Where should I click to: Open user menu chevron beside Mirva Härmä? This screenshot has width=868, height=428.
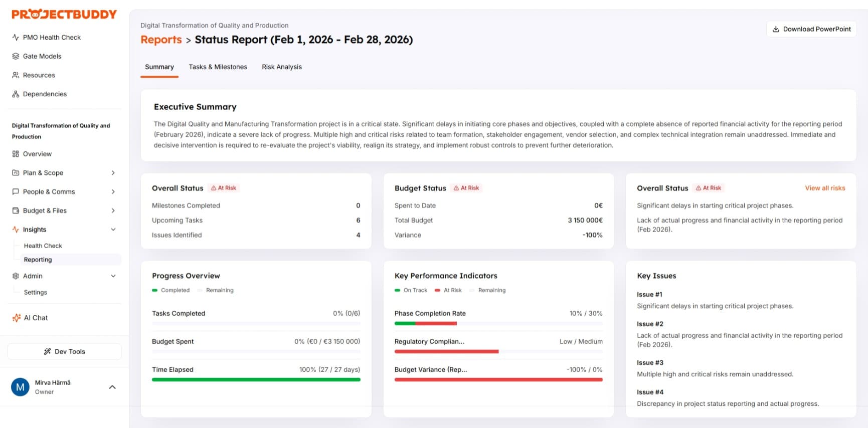(x=112, y=387)
